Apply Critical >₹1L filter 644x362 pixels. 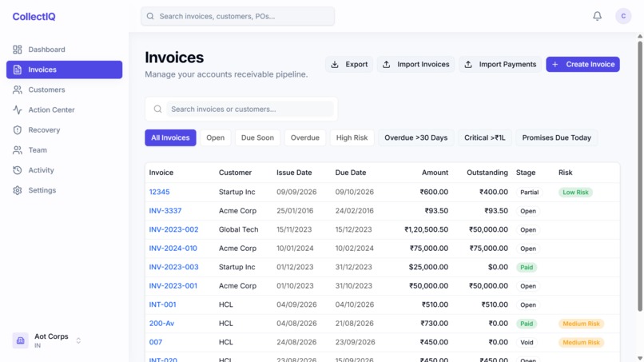[x=485, y=138]
